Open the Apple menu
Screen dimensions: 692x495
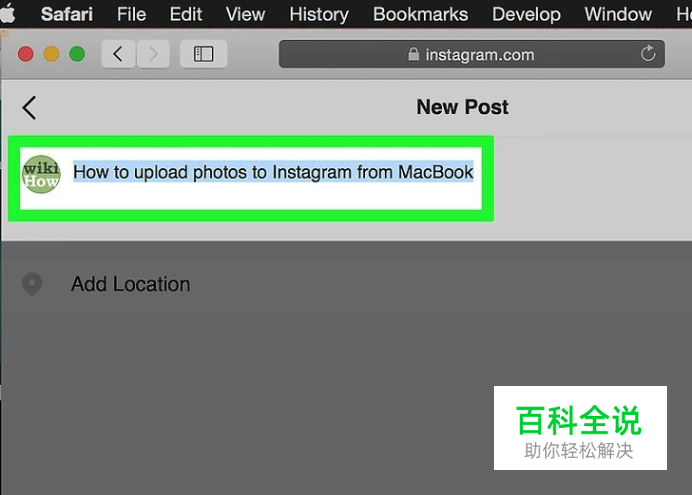point(8,13)
